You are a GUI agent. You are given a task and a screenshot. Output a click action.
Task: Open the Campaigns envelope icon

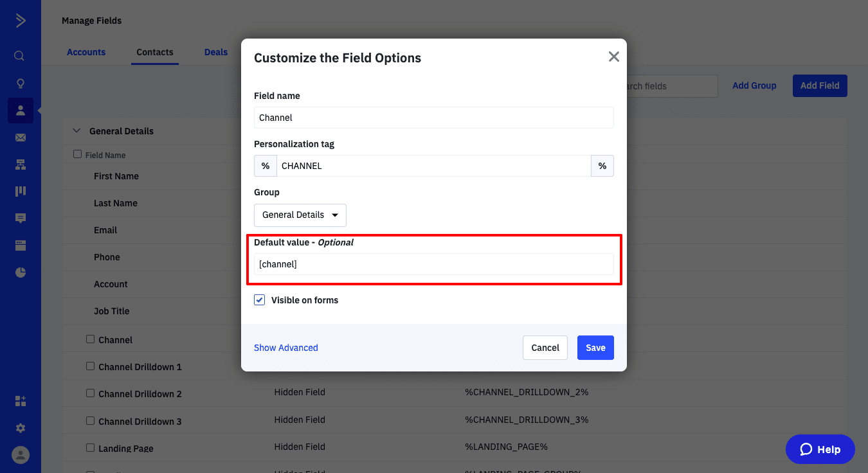pyautogui.click(x=20, y=138)
